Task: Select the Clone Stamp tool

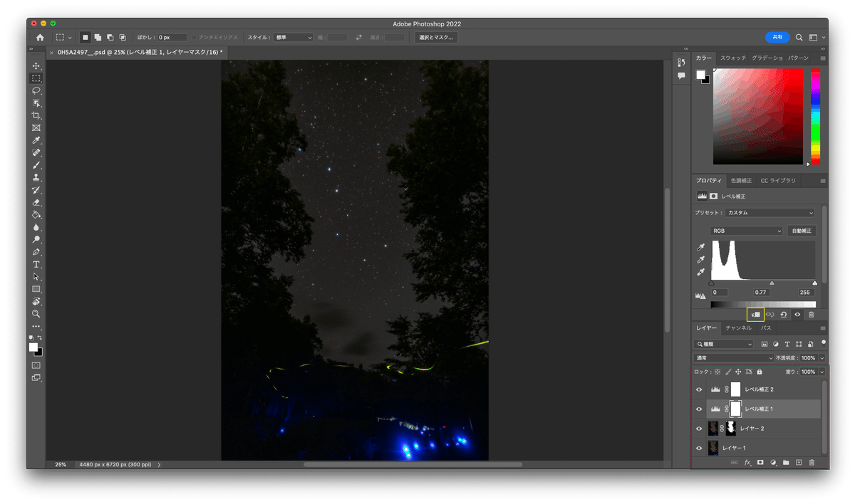Action: 36,177
